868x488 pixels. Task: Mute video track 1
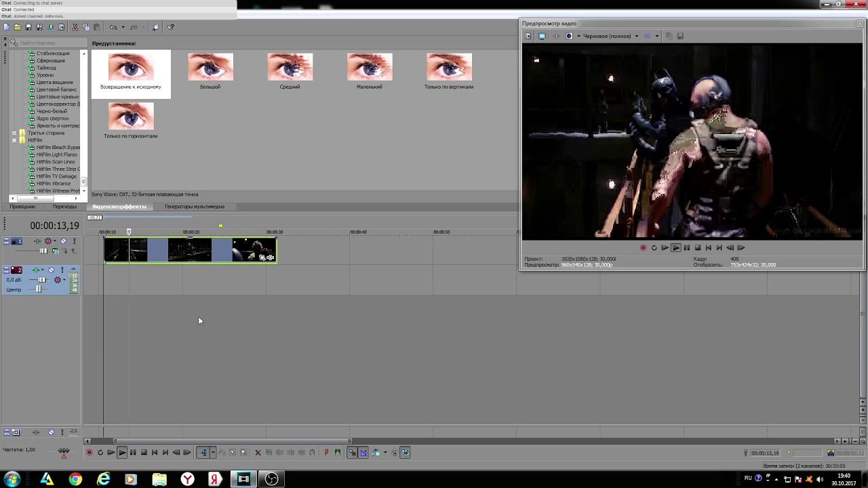pyautogui.click(x=63, y=241)
